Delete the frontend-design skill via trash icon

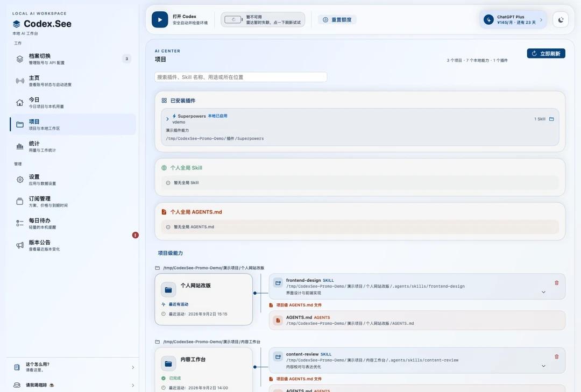pos(557,283)
